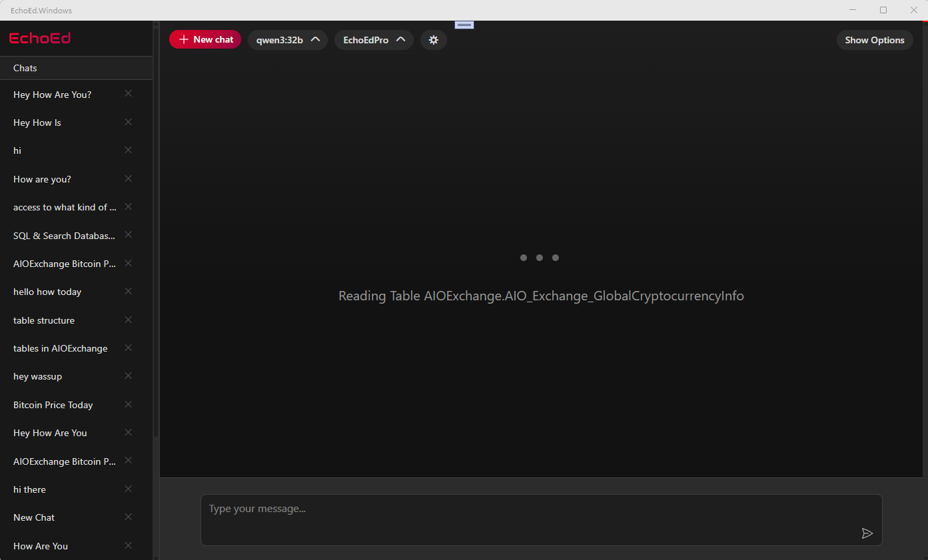Viewport: 928px width, 560px height.
Task: Click the EchoEd logo
Action: pyautogui.click(x=40, y=39)
